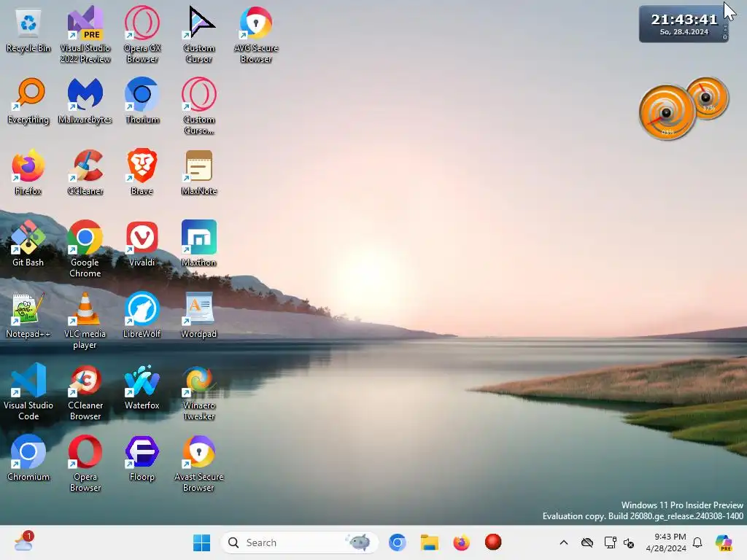Select the Custom Curso... Opera-style shortcut
Screen dimensions: 747x560
click(199, 106)
